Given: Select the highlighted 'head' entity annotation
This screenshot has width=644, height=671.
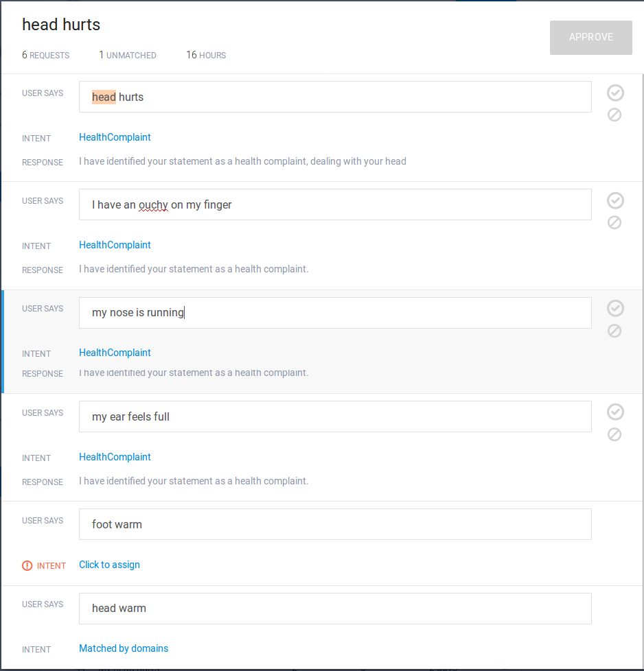Looking at the screenshot, I should pos(104,97).
